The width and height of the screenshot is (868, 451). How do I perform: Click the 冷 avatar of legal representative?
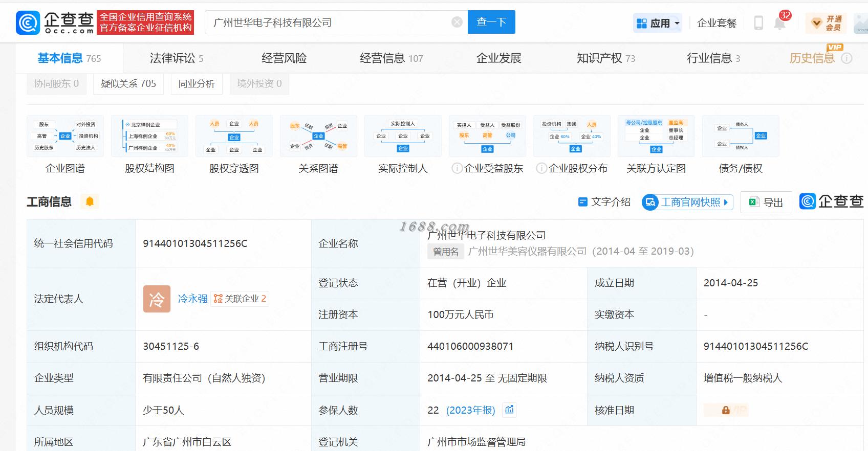(x=157, y=299)
